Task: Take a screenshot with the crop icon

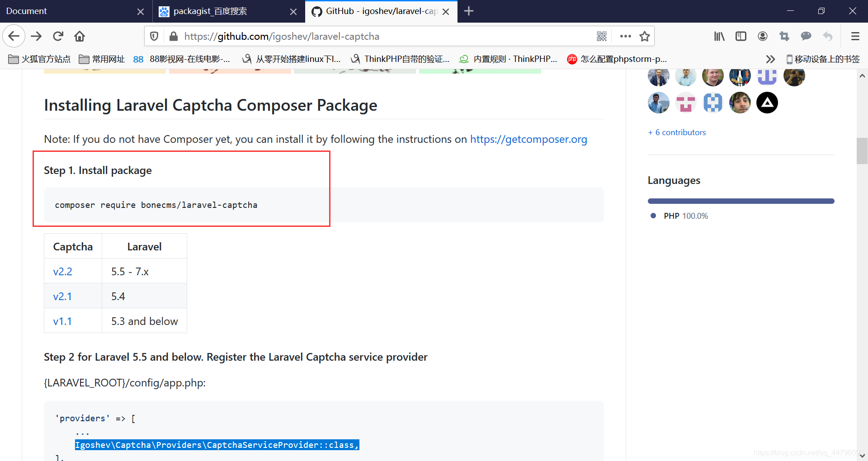Action: click(x=784, y=36)
